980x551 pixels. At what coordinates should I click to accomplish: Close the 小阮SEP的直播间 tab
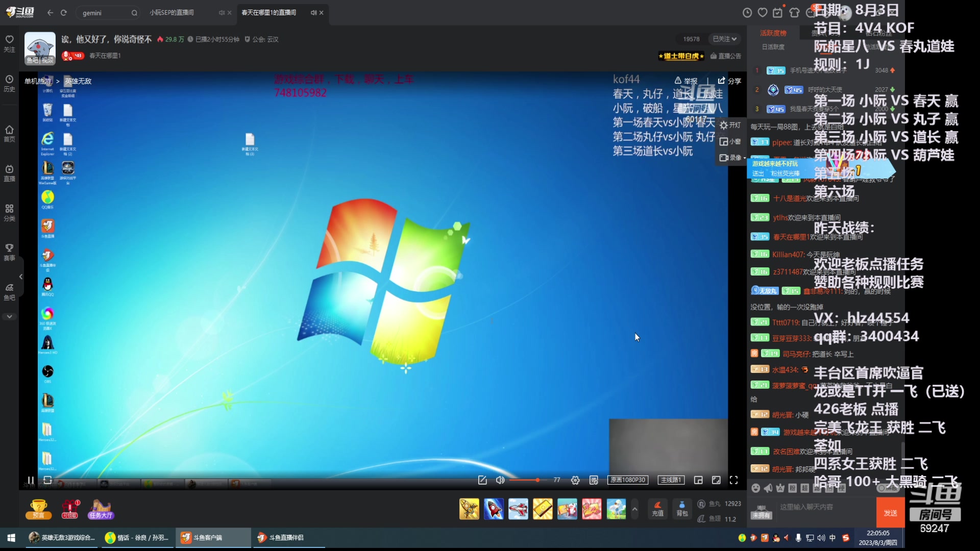coord(229,13)
